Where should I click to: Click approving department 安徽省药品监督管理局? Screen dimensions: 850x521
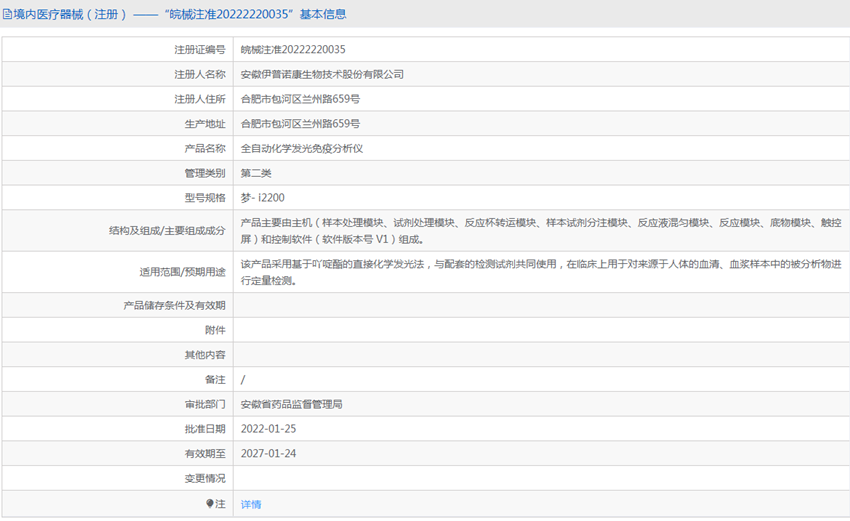[x=292, y=404]
